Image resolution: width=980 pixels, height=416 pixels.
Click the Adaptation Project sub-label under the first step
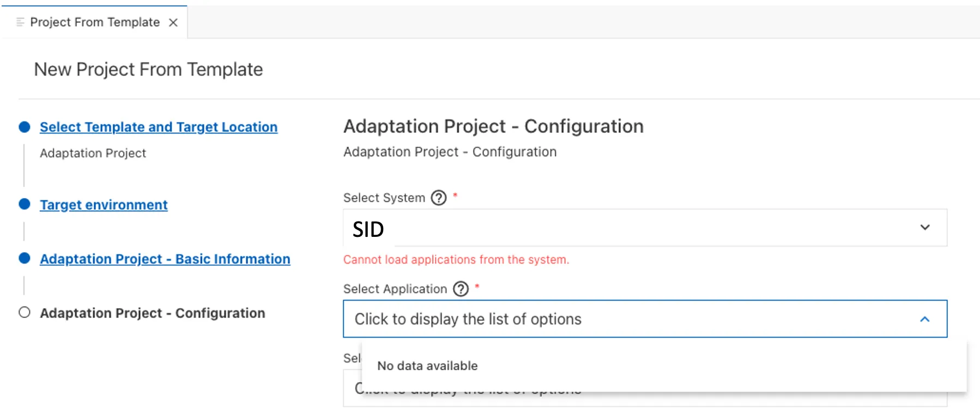93,154
